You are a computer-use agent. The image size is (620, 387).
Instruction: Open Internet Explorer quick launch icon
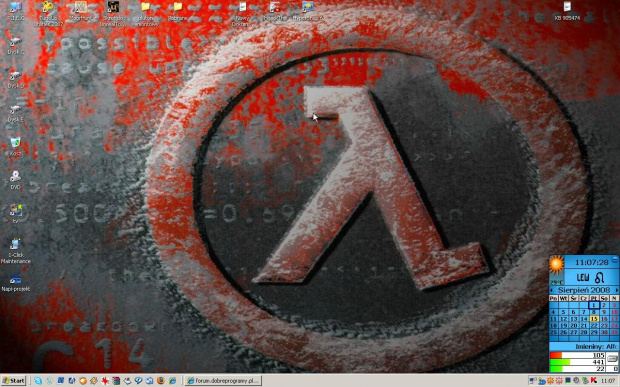[x=172, y=381]
